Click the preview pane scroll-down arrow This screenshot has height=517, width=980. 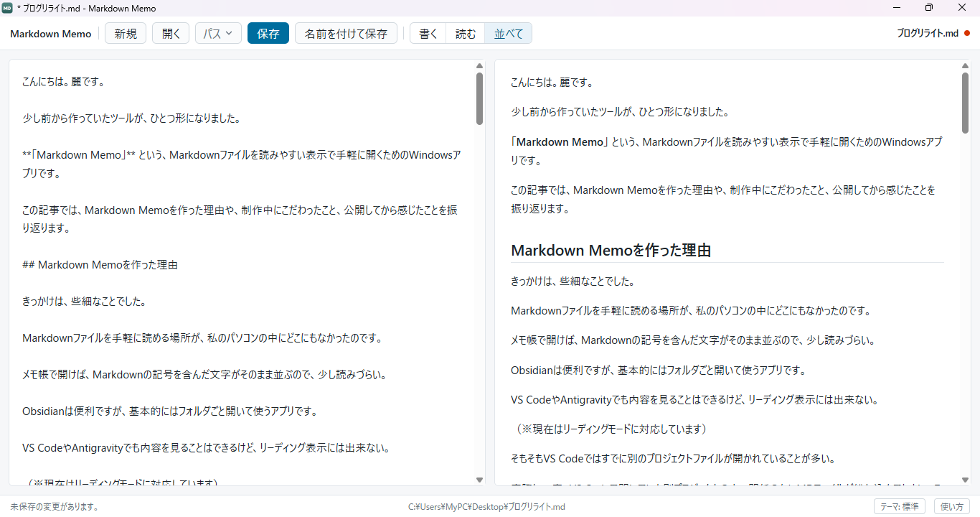click(x=966, y=480)
